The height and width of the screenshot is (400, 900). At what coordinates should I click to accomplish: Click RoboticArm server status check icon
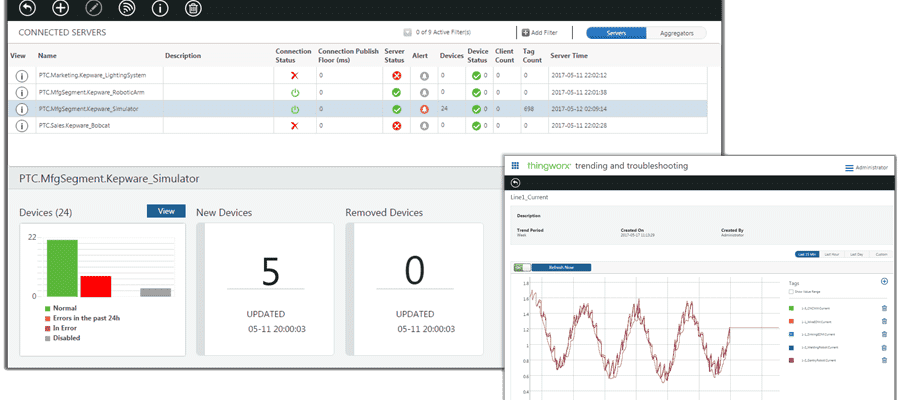click(396, 92)
